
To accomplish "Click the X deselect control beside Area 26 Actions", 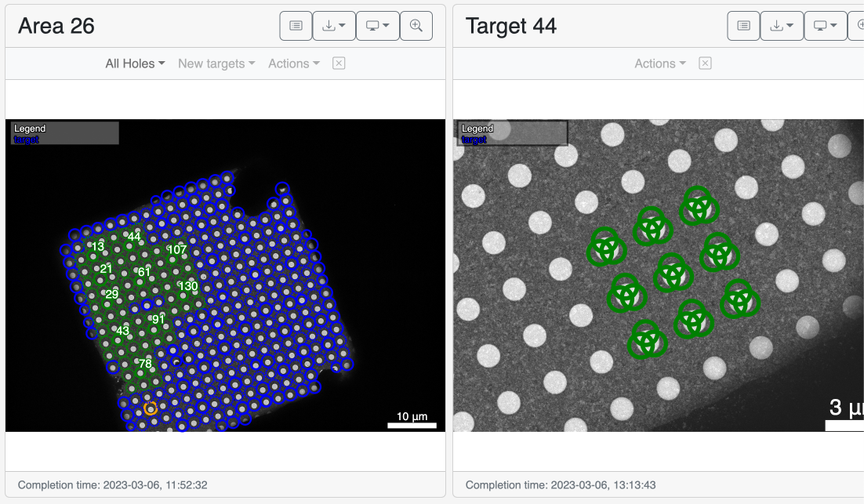I will (338, 63).
